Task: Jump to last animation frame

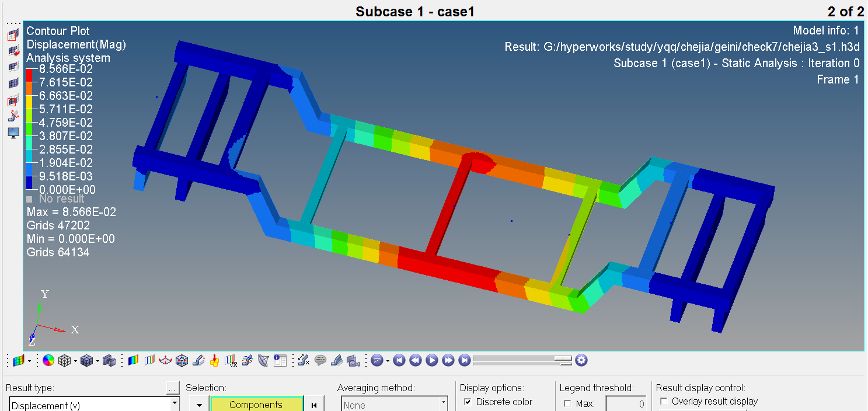Action: pyautogui.click(x=465, y=360)
